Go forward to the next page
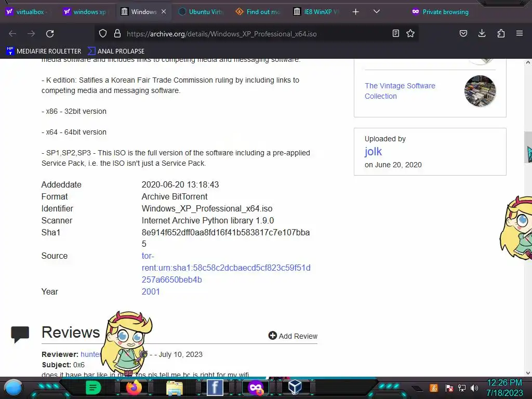The width and height of the screenshot is (532, 399). [x=31, y=34]
